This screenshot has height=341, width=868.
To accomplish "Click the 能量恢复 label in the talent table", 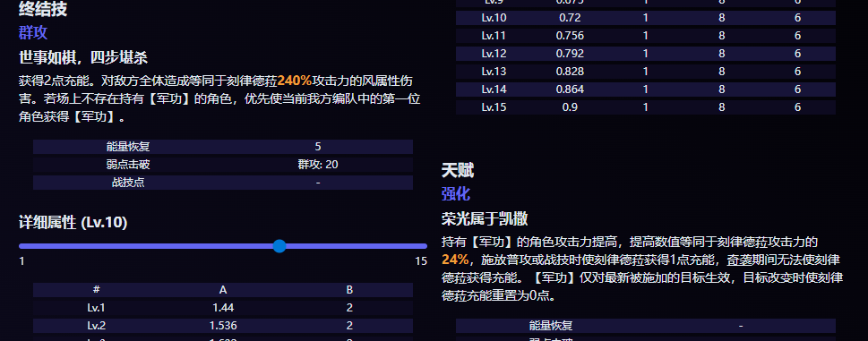I will (x=551, y=326).
